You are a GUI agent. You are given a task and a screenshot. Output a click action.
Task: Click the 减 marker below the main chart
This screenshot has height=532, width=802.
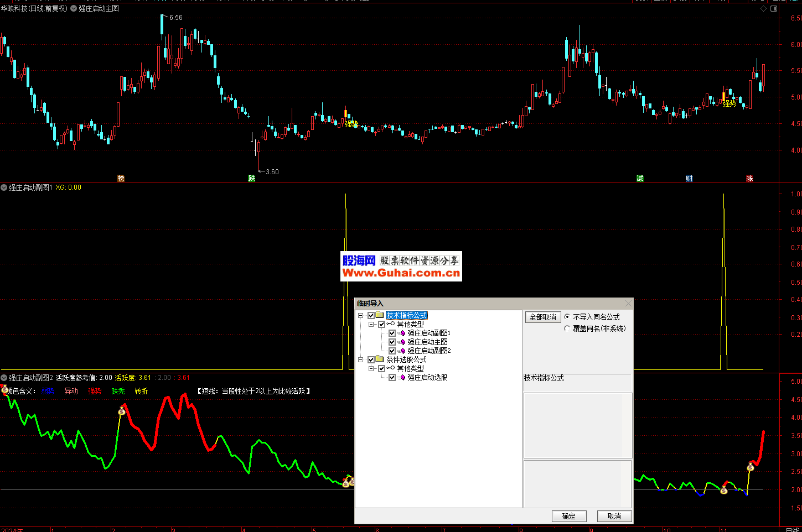[x=640, y=178]
